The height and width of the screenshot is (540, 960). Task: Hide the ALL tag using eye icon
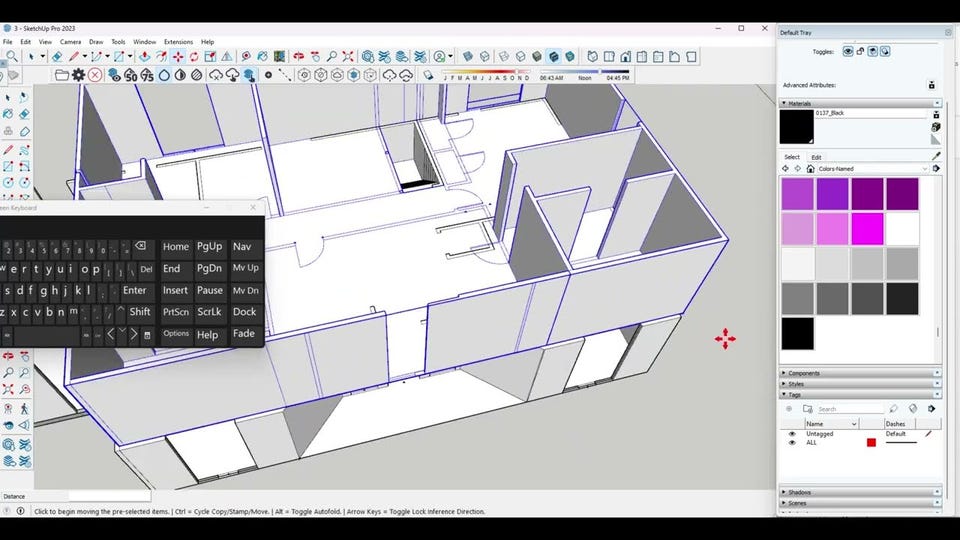(792, 442)
